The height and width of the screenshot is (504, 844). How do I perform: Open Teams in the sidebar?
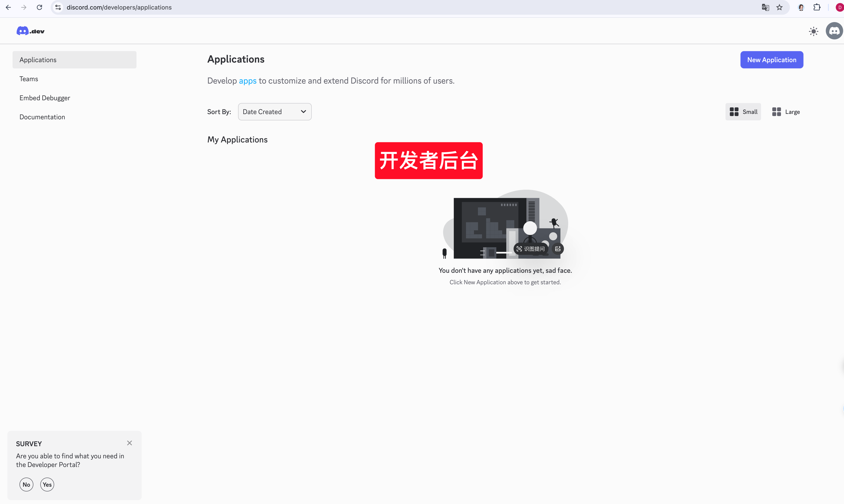[29, 79]
